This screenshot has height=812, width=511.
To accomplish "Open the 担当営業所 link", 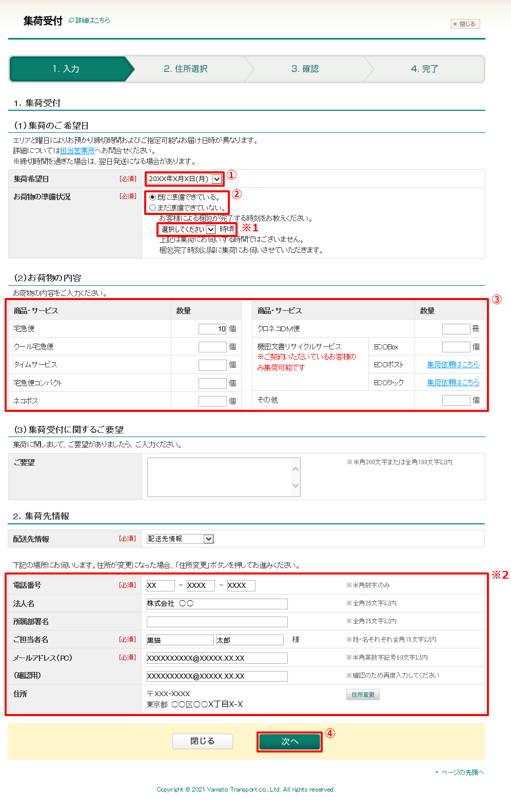I will pos(77,151).
